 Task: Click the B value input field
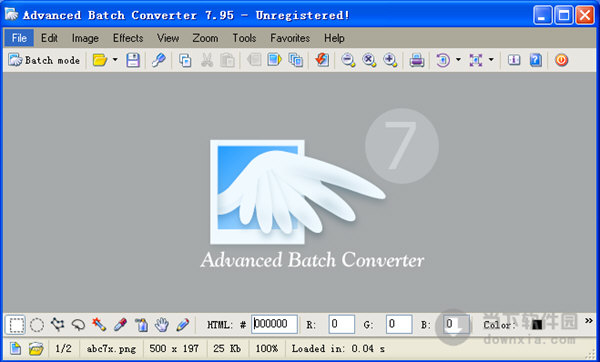pyautogui.click(x=457, y=324)
